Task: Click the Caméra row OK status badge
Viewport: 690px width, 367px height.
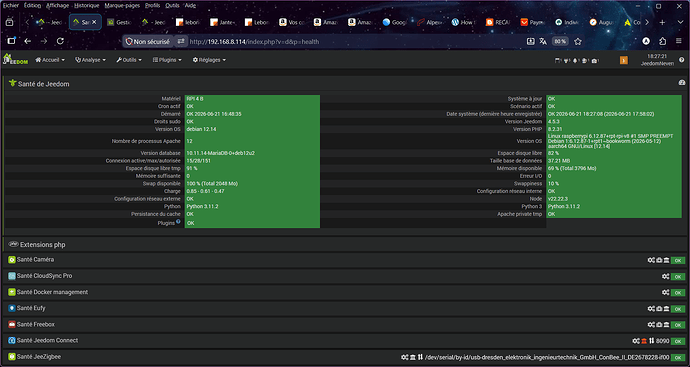Action: click(678, 261)
